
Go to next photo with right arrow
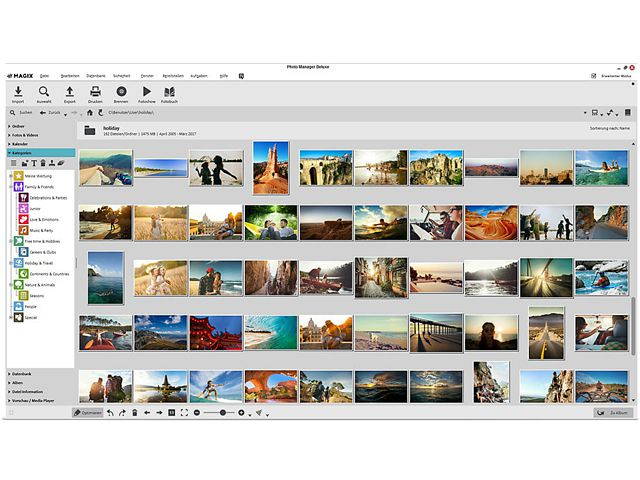[159, 413]
